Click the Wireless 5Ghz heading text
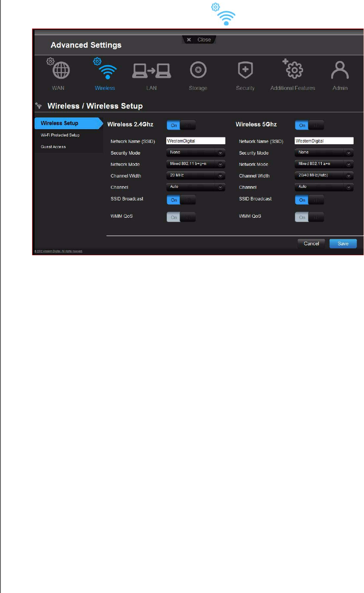Viewport: 364px width, 593px height. (x=256, y=124)
